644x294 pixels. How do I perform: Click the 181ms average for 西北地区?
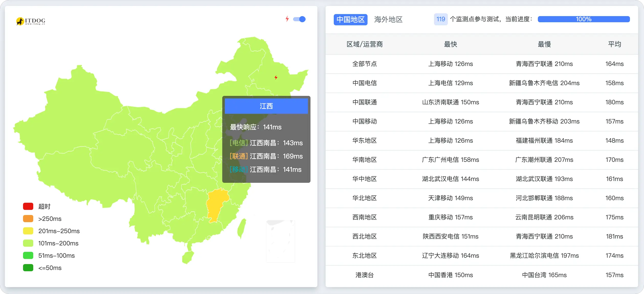(x=614, y=236)
